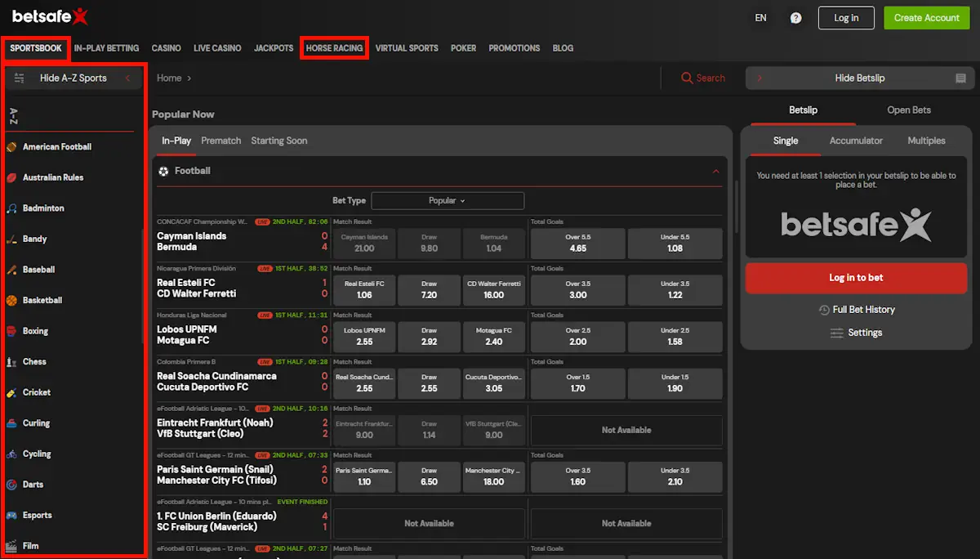This screenshot has height=559, width=980.
Task: Hide the A-Z Sports sidebar
Action: coord(73,78)
